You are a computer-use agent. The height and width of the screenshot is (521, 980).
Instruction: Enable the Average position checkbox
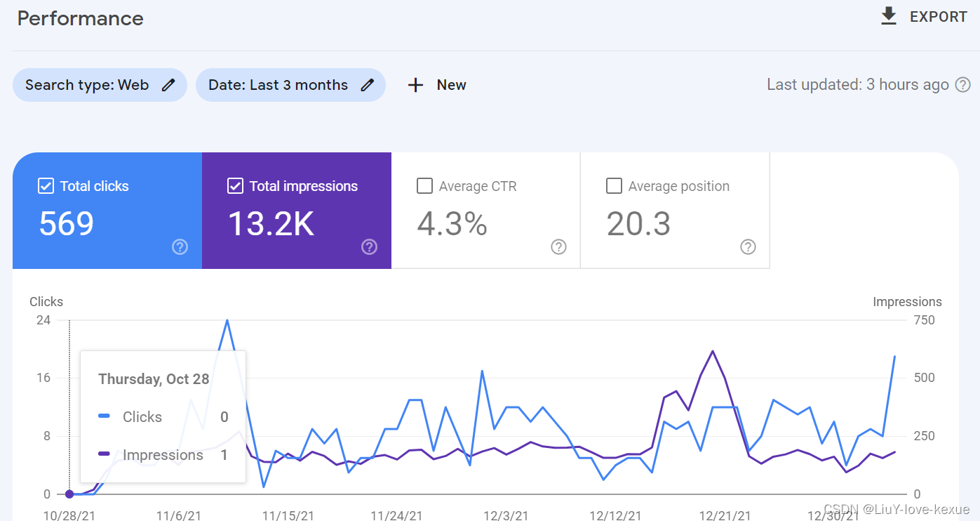point(614,186)
